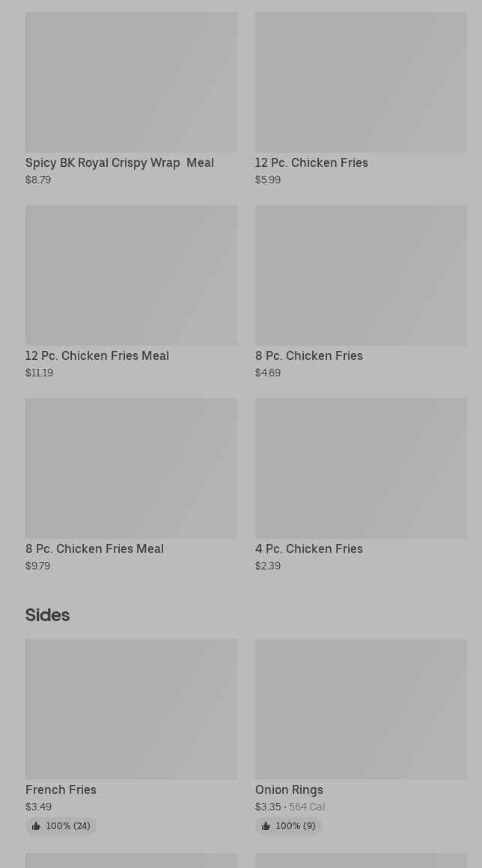Click 4 Pc. Chicken Fries title
The image size is (482, 868).
coord(309,548)
